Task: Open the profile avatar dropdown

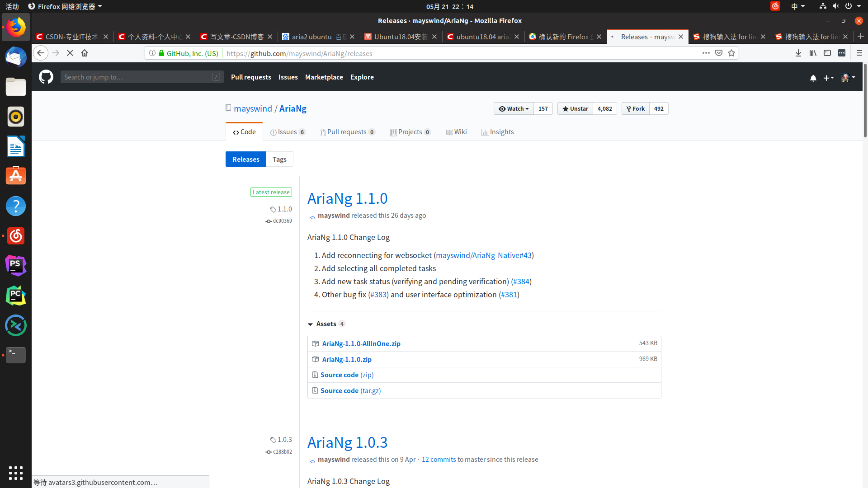Action: click(848, 78)
